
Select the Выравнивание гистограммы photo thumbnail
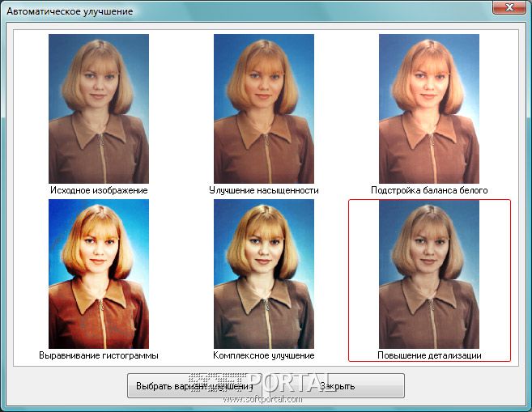(x=99, y=274)
